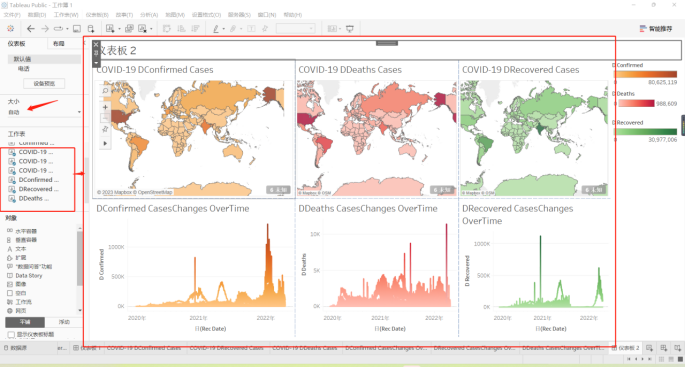686x368 pixels.
Task: Click the show/hide cards icon in toolbar
Action: pos(332,28)
